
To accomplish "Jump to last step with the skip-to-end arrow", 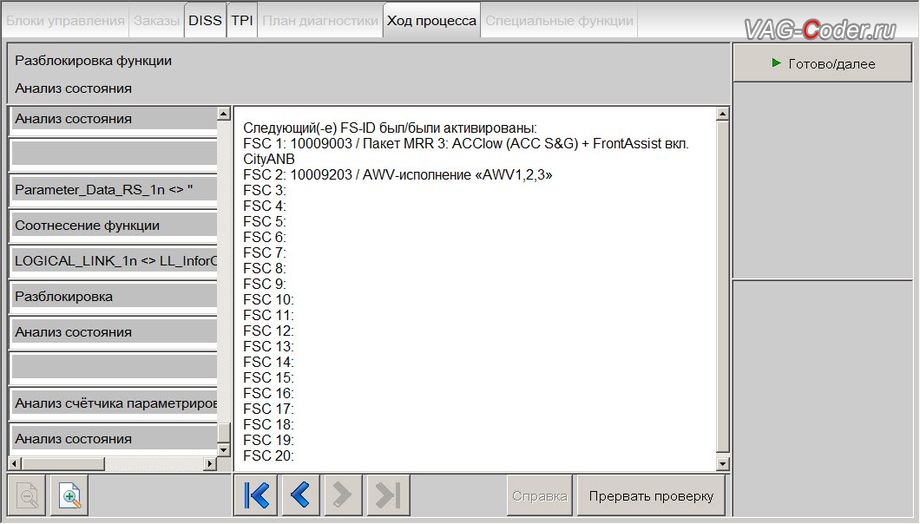I will coord(388,495).
